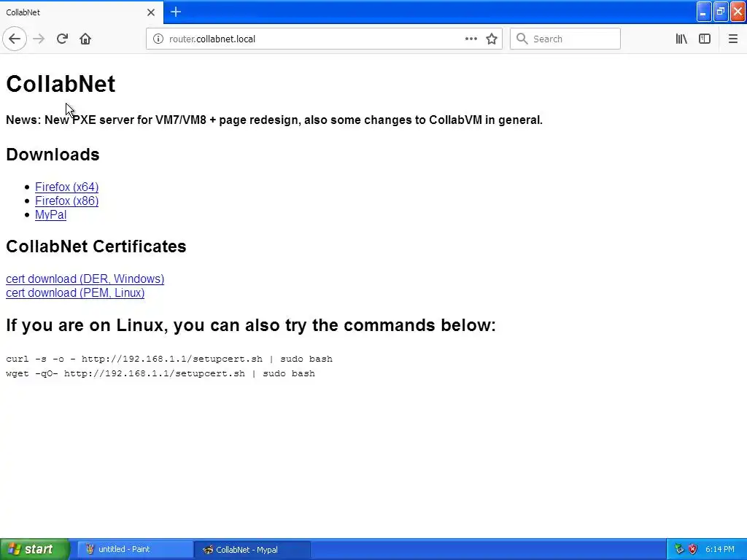Click the wget setupcert.sh command line
Viewport: 747px width, 560px height.
pos(160,373)
